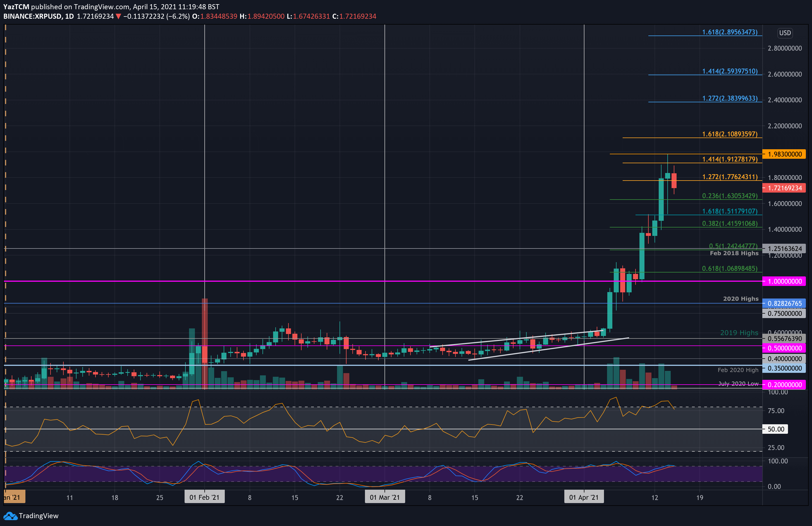
Task: Click the 2020 Highs annotation
Action: pyautogui.click(x=741, y=299)
